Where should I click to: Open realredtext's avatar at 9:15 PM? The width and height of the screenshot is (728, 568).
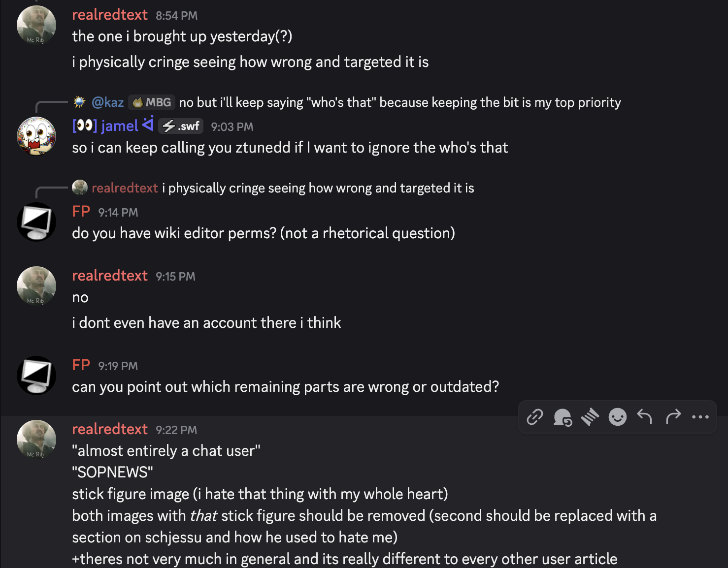[x=36, y=286]
